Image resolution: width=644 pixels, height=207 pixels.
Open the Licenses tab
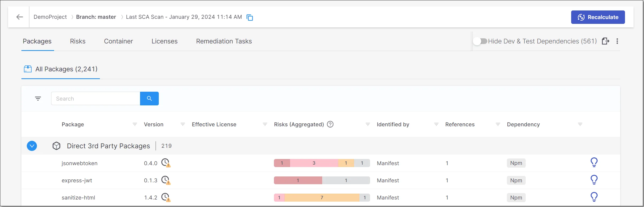click(x=164, y=41)
